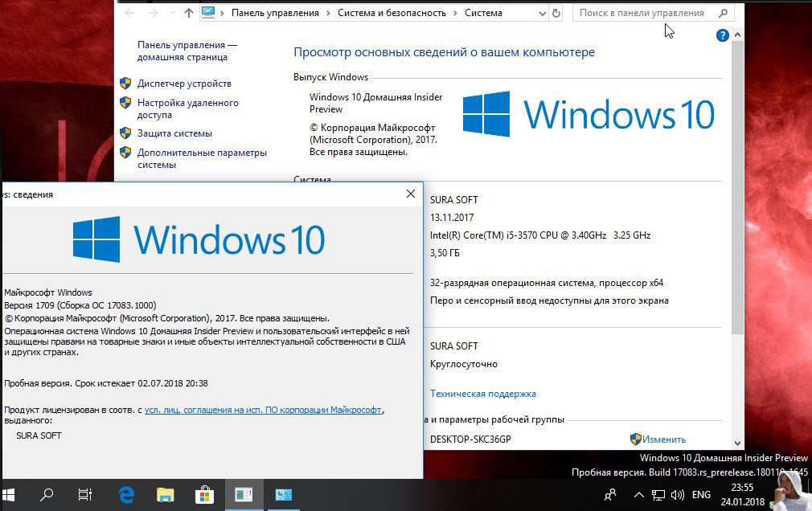Screen dimensions: 812x511
Task: Open 'Диспетчер устройств' link
Action: point(184,84)
